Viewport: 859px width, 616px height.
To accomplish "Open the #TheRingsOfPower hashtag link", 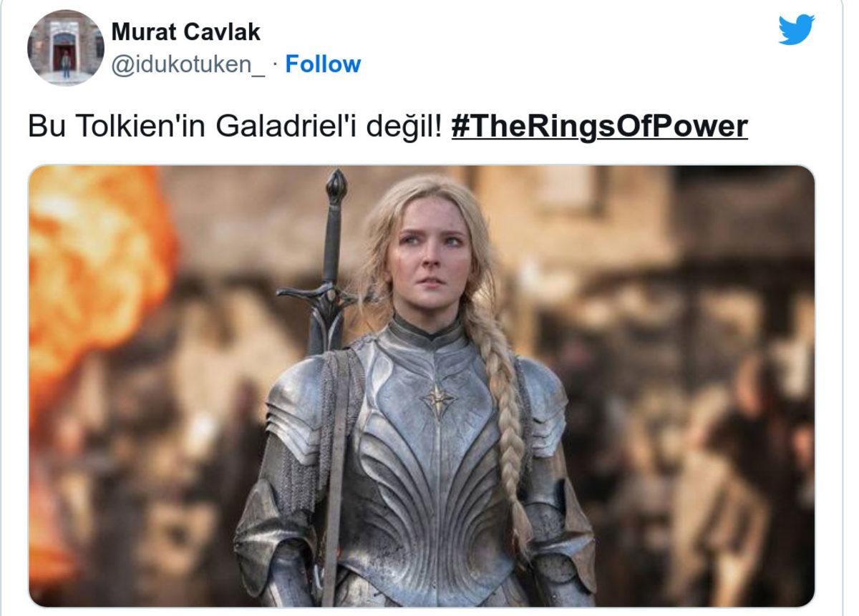I will (x=600, y=127).
